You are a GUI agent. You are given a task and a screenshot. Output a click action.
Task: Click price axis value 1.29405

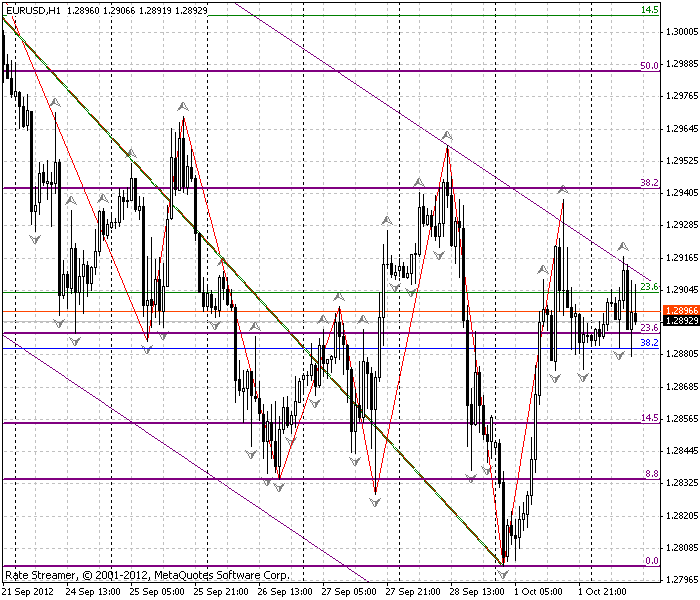pyautogui.click(x=682, y=193)
